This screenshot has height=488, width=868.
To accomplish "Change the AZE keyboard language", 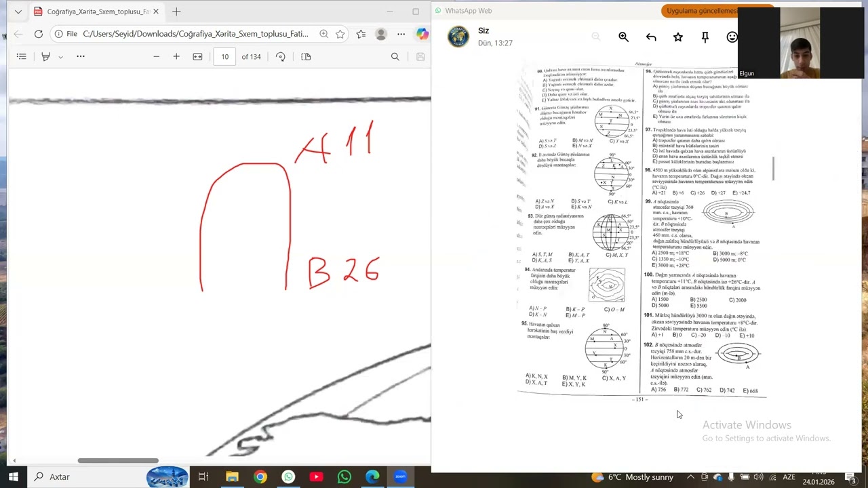I will click(x=789, y=477).
